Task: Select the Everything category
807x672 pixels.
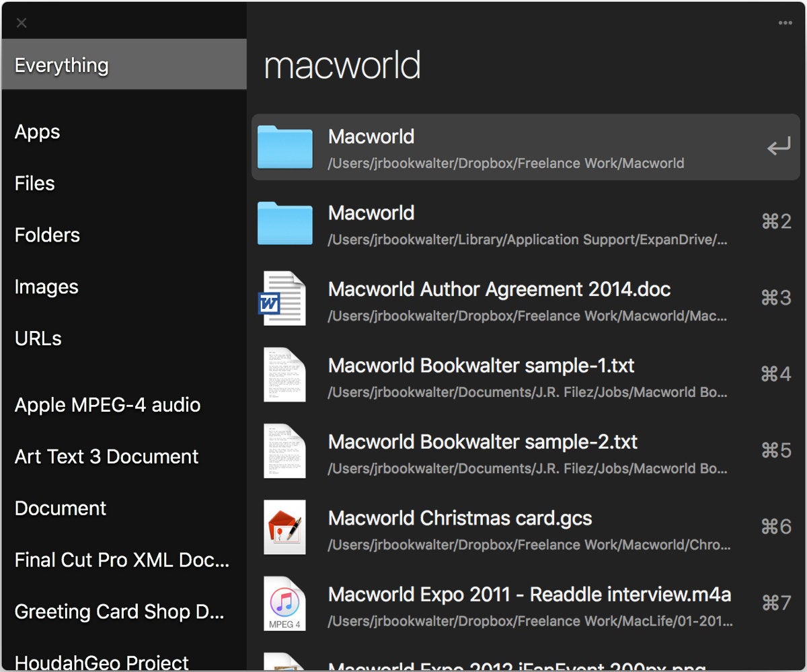Action: [x=124, y=65]
